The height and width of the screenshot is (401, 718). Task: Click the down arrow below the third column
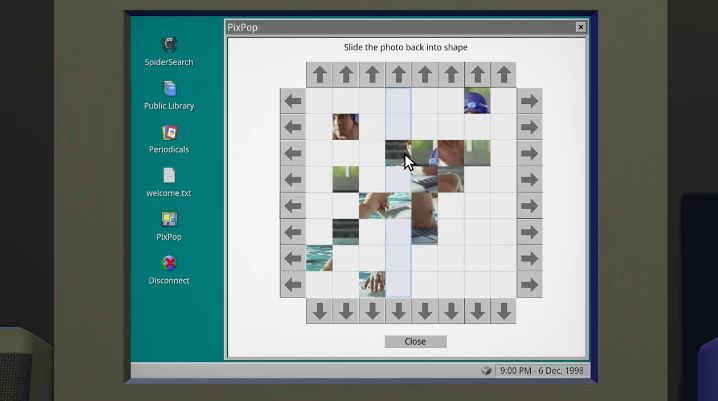[372, 311]
